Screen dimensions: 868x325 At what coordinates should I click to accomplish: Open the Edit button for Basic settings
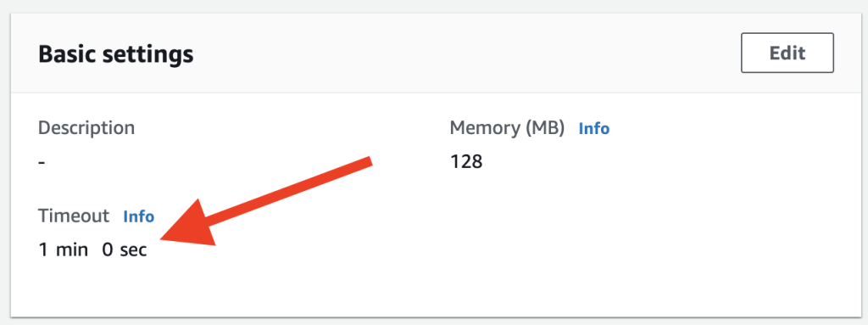(787, 53)
